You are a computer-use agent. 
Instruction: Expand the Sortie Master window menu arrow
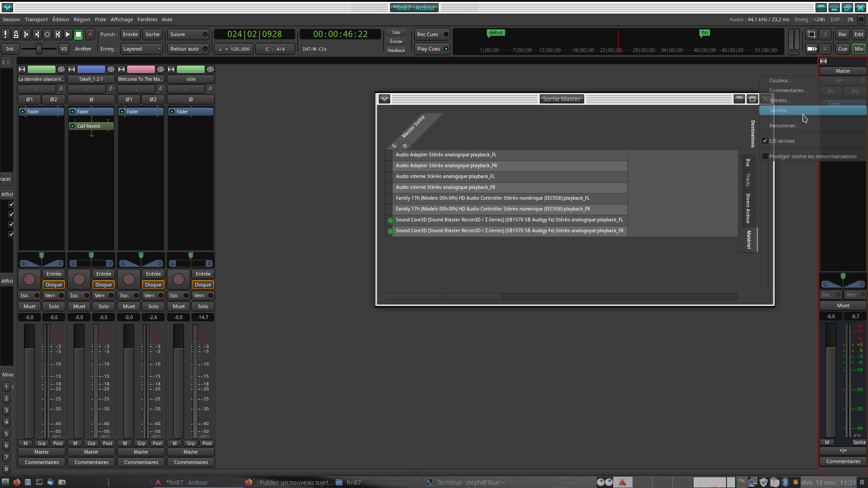tap(384, 99)
